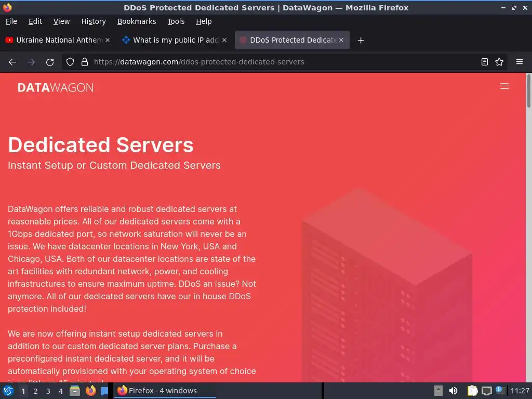Open the Bookmarks menu
Image resolution: width=532 pixels, height=399 pixels.
point(137,21)
